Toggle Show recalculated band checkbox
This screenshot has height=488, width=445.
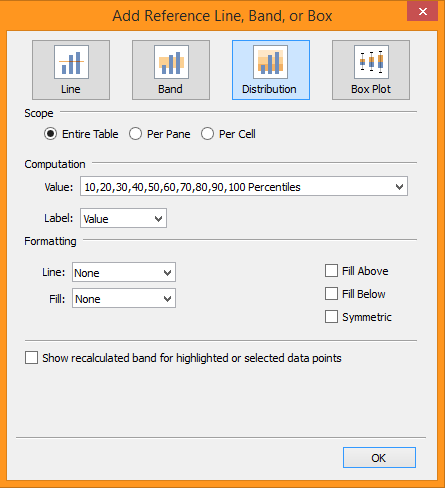pos(31,358)
